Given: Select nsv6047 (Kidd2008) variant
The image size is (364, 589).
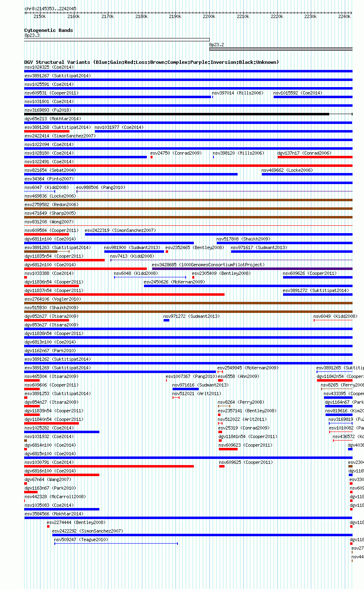Looking at the screenshot, I should pyautogui.click(x=40, y=191).
